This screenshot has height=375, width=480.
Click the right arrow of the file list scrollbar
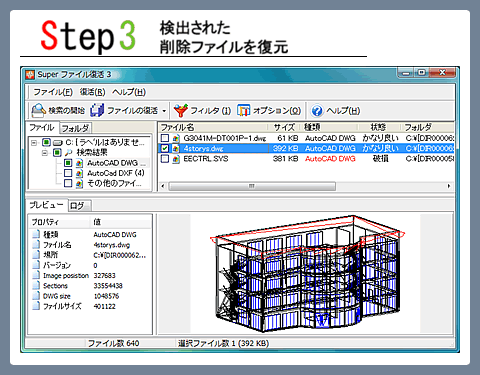click(x=449, y=186)
